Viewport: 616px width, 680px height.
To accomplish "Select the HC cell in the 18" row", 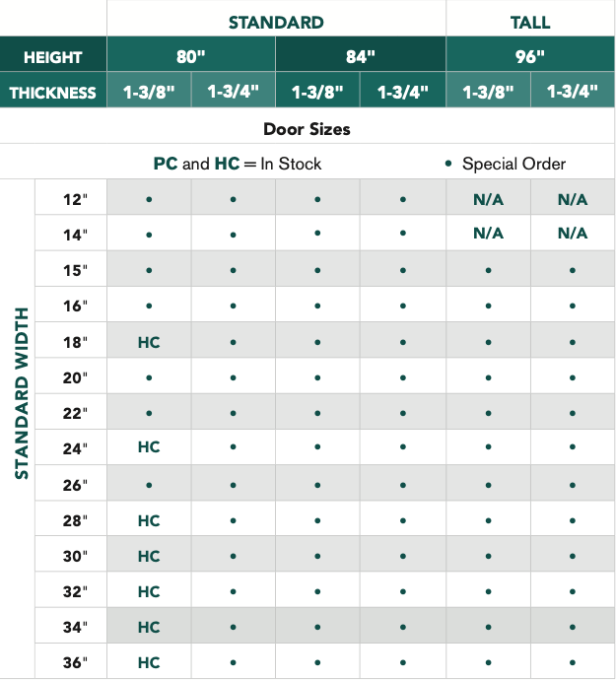I will [149, 342].
